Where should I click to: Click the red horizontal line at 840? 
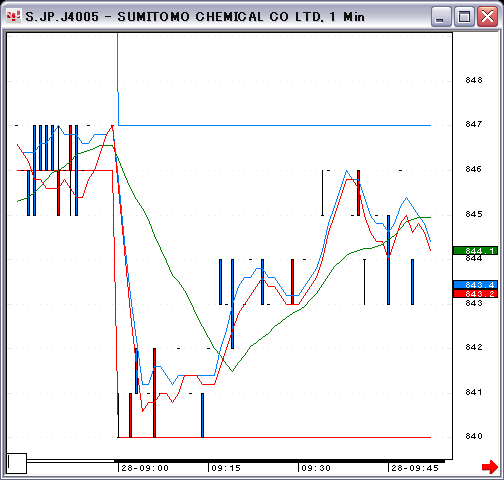point(275,437)
